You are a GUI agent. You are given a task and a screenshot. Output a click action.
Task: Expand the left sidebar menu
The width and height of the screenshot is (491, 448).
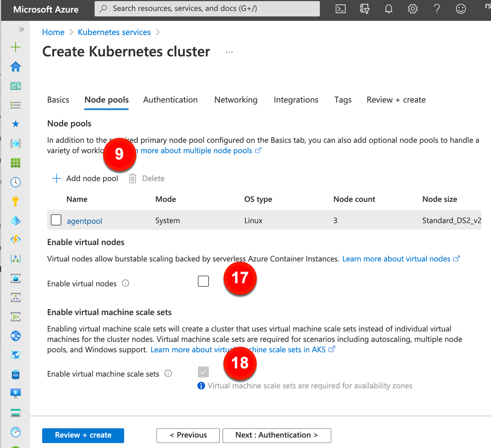[x=21, y=29]
